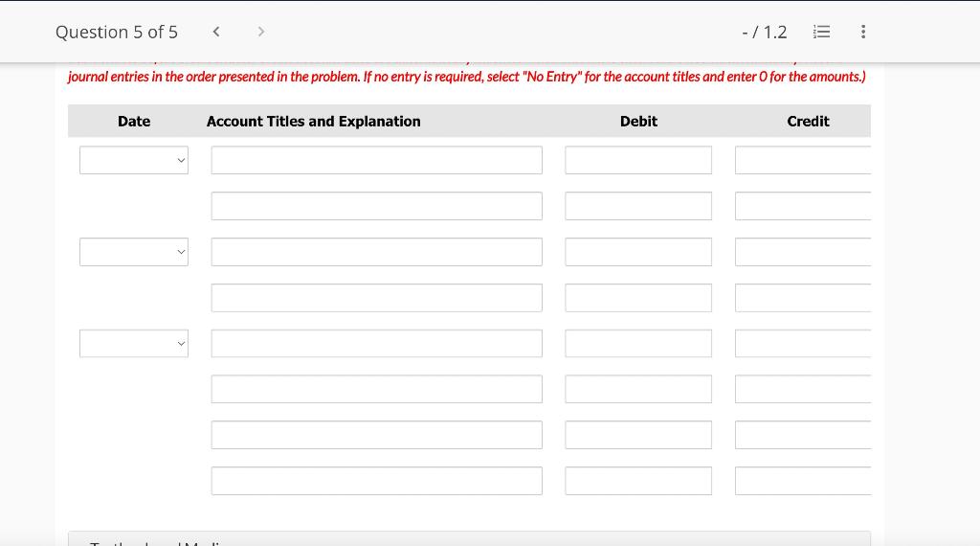Click the fourth row Credit field
The width and height of the screenshot is (980, 546).
pyautogui.click(x=803, y=298)
